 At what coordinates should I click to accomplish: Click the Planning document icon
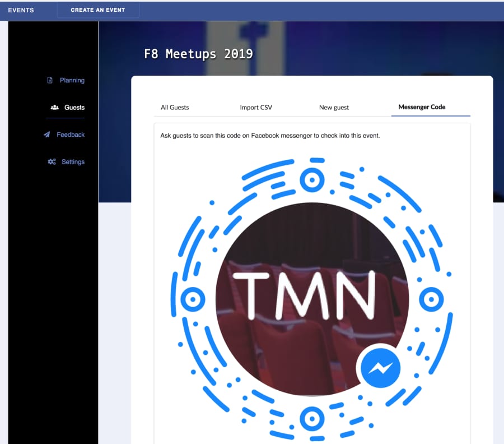coord(50,80)
